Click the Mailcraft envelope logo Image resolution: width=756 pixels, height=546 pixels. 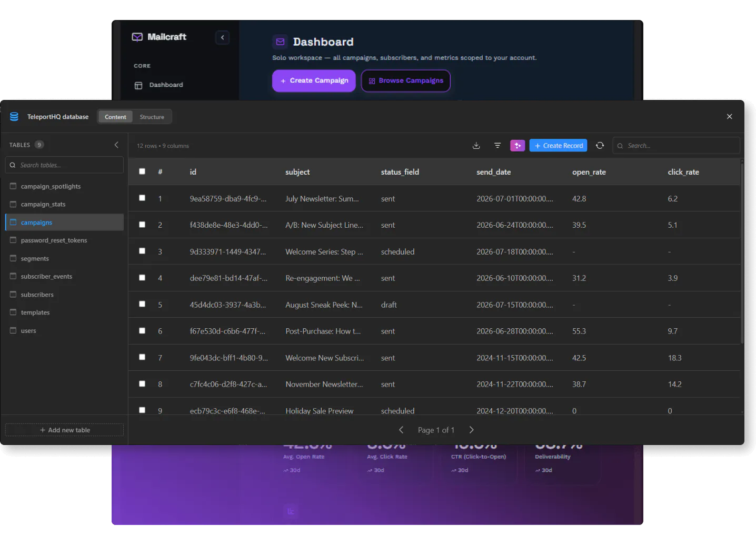(137, 37)
